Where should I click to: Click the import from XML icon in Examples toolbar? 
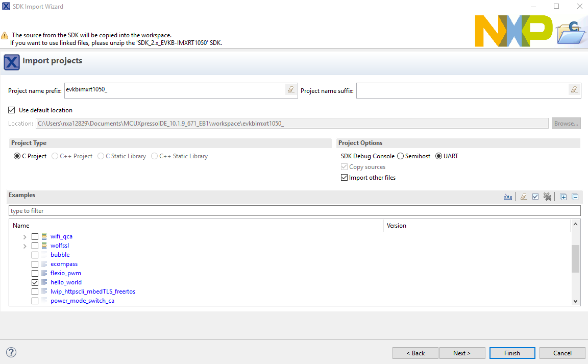508,197
